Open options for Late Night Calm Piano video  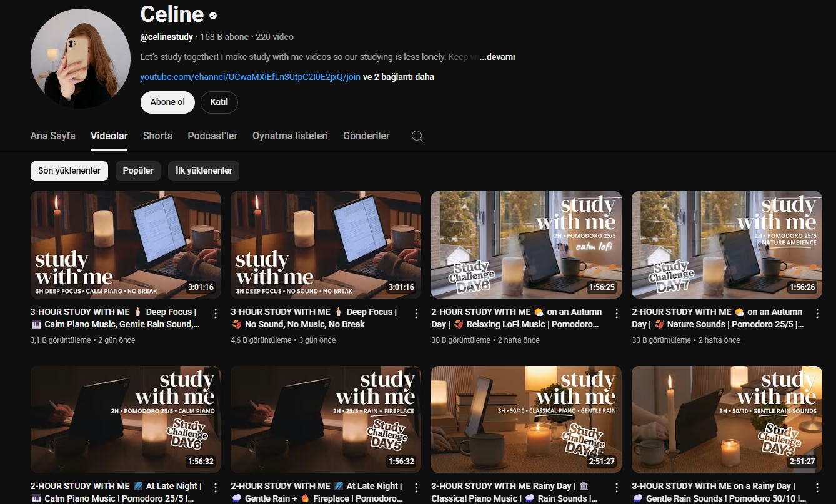click(x=216, y=487)
